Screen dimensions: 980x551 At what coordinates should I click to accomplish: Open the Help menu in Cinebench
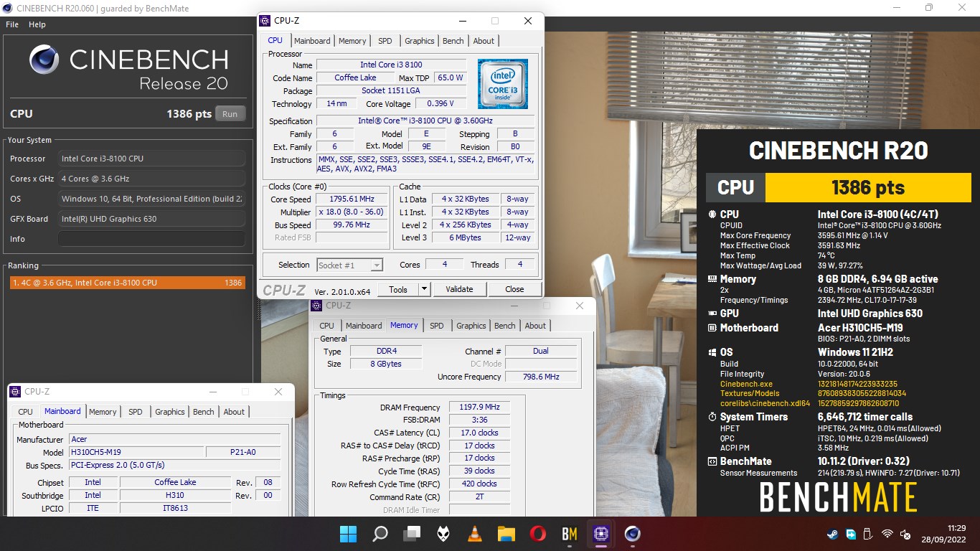37,24
